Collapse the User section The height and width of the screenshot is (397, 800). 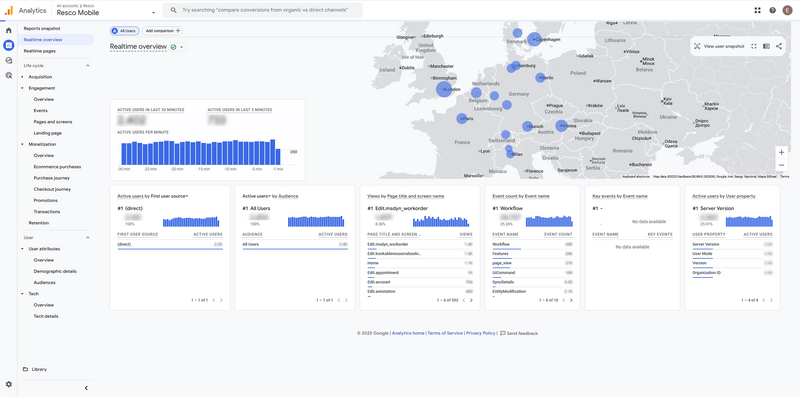[x=87, y=238]
